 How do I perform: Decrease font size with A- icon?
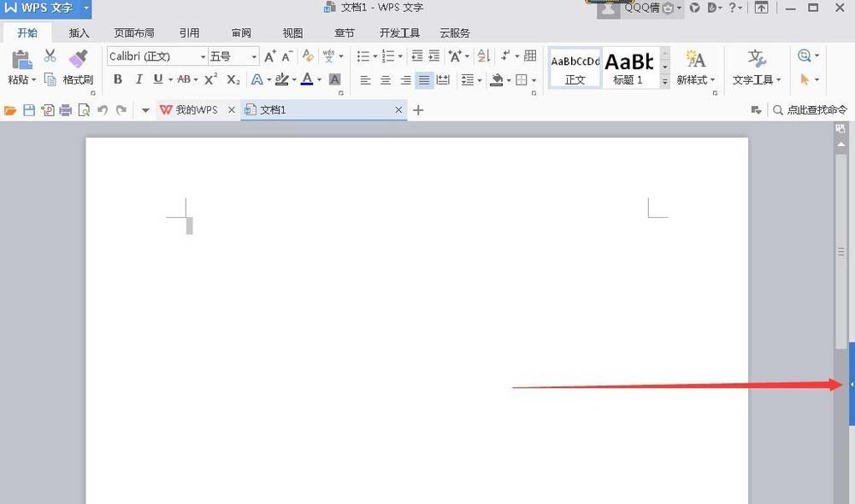(286, 56)
